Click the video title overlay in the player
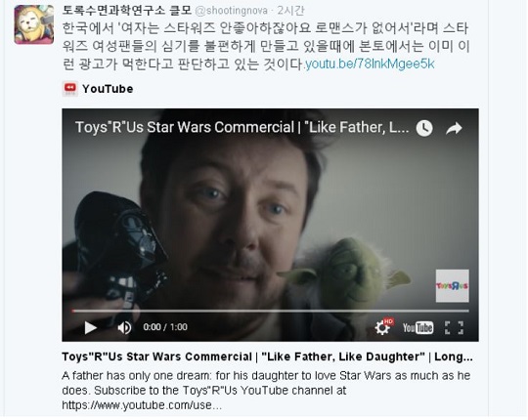The height and width of the screenshot is (420, 528). coord(242,127)
